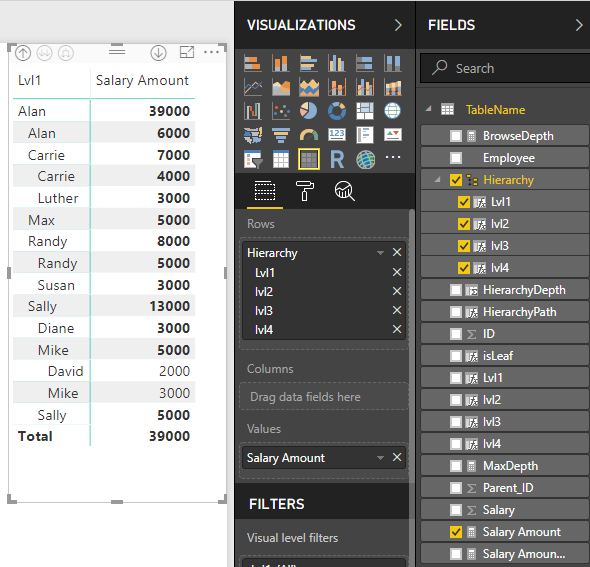Remove Lvl1 from Rows
This screenshot has width=590, height=567.
pos(397,272)
